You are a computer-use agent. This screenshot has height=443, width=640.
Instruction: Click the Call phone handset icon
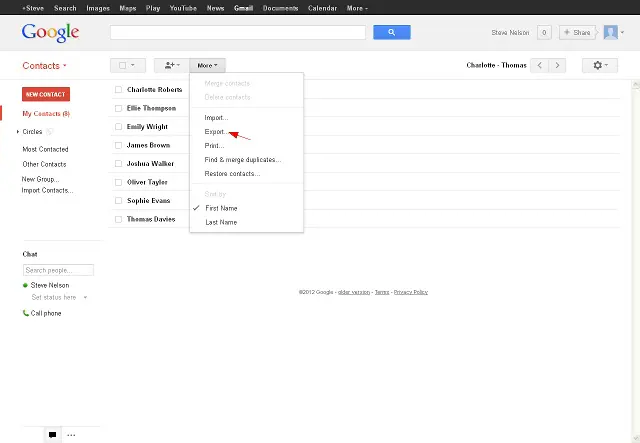point(25,313)
